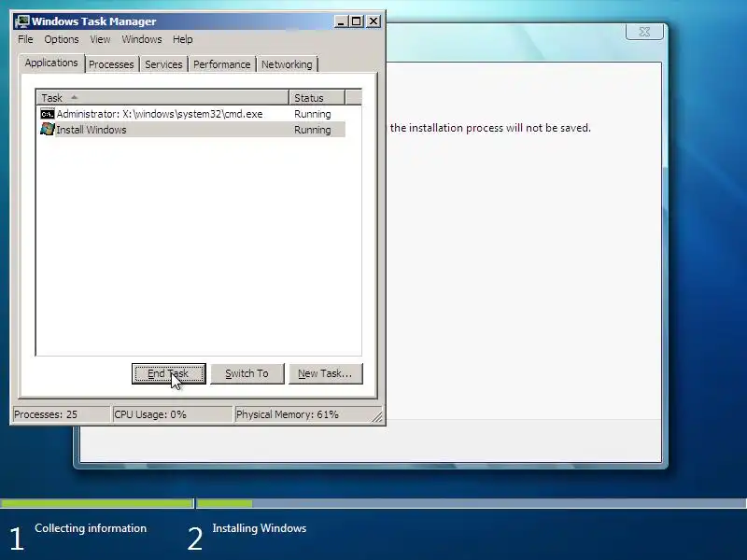
Task: Click the Installing Windows progress bar
Action: (472, 503)
